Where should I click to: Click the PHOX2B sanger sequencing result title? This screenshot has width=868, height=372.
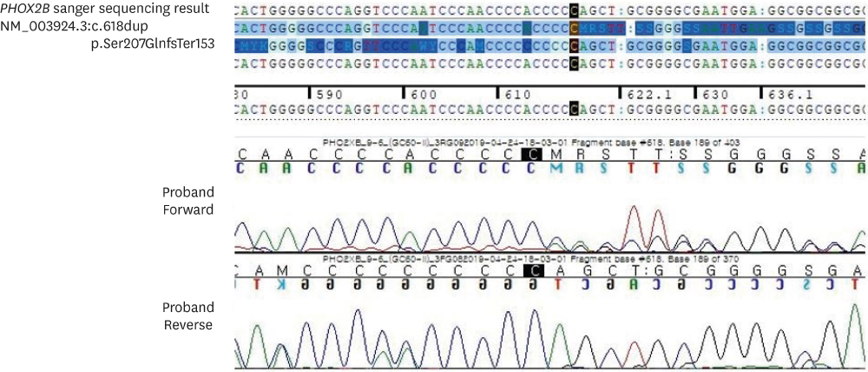point(104,9)
